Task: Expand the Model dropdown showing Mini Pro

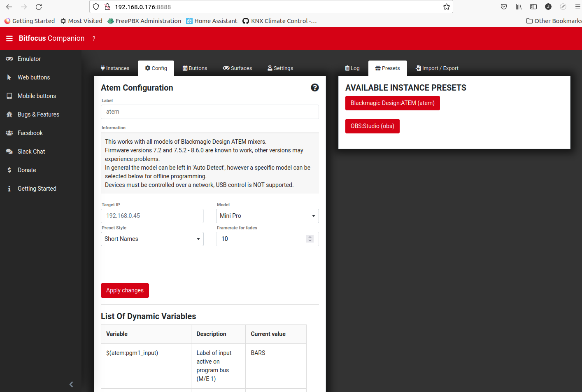Action: [x=268, y=216]
